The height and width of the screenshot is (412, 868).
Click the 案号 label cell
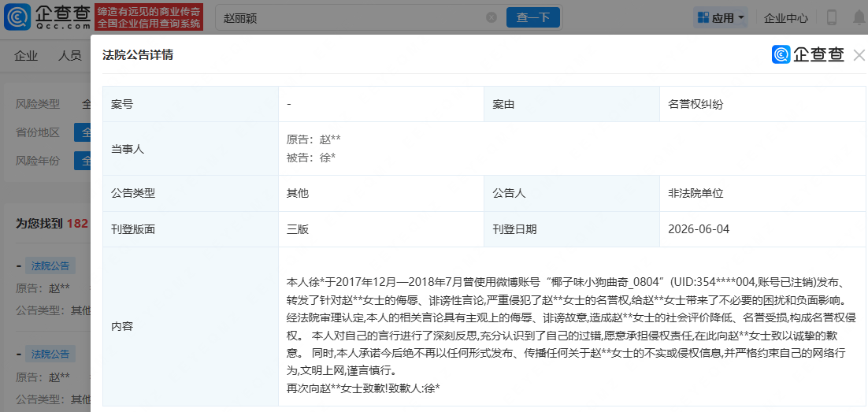(x=191, y=104)
